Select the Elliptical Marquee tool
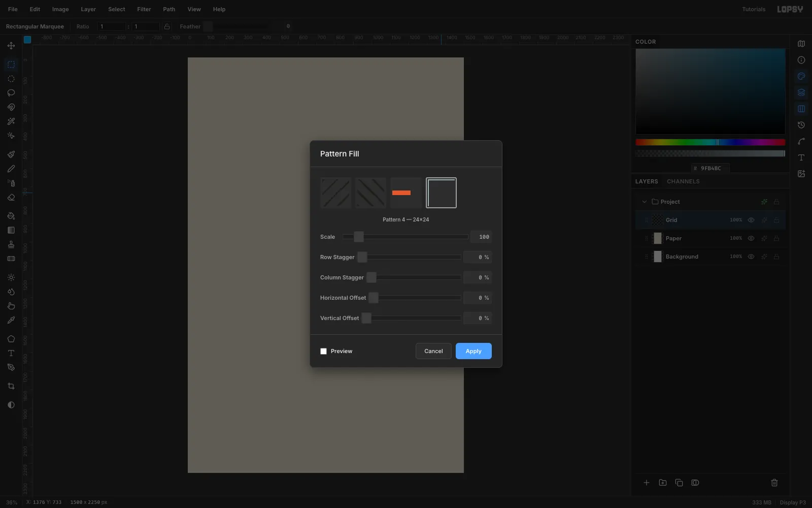812x508 pixels. click(11, 79)
